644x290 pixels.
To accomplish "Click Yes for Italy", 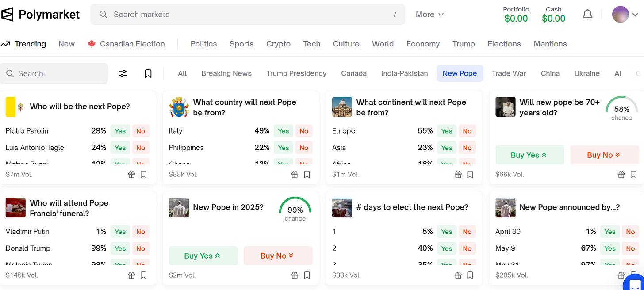I will pos(284,131).
